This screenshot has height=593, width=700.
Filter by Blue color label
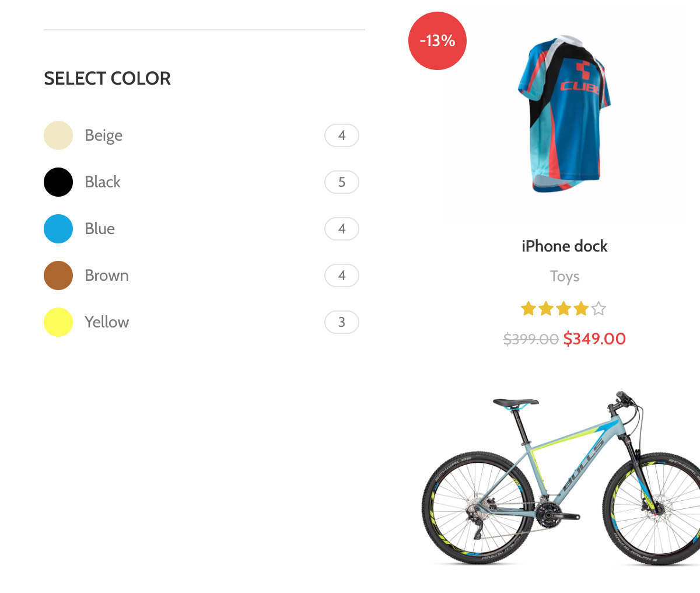(x=100, y=229)
